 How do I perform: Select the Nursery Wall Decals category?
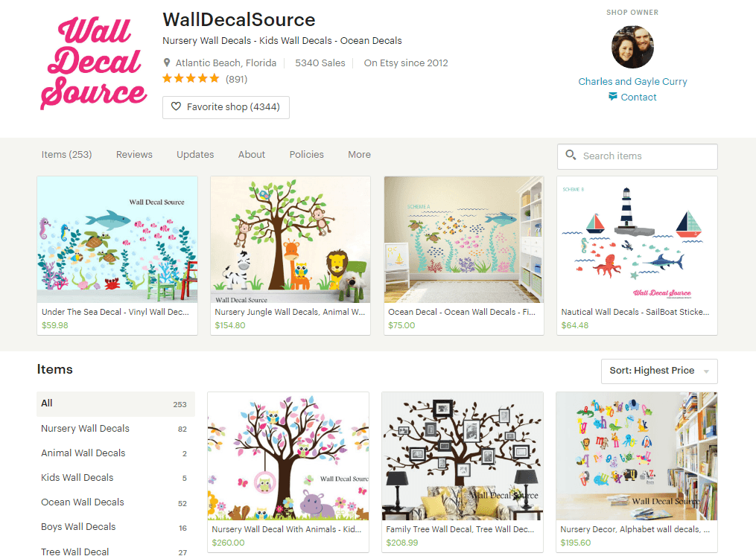[x=115, y=429]
